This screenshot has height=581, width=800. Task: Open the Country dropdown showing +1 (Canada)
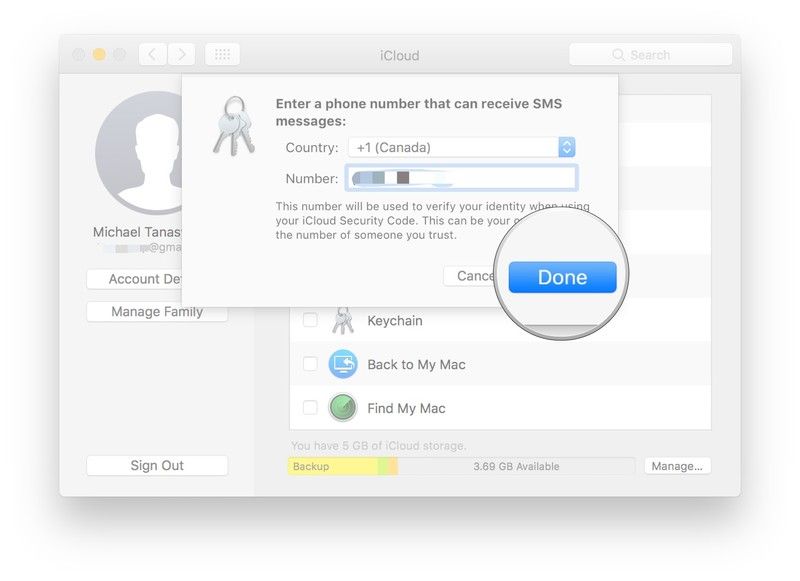coord(461,148)
